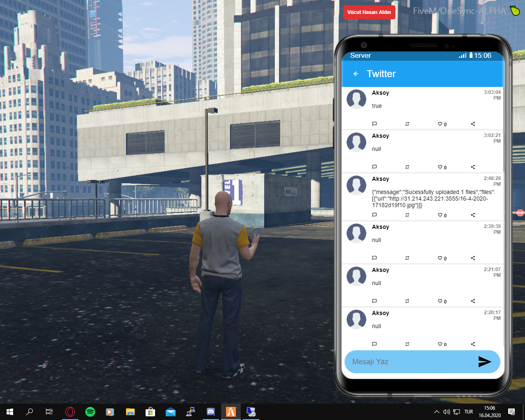Click the '2:20:17 PM' timestamp
525x420 pixels.
tap(492, 315)
